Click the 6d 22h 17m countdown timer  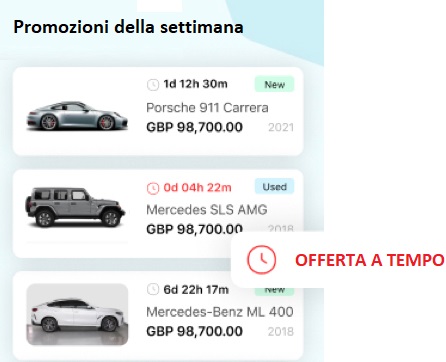click(x=196, y=290)
